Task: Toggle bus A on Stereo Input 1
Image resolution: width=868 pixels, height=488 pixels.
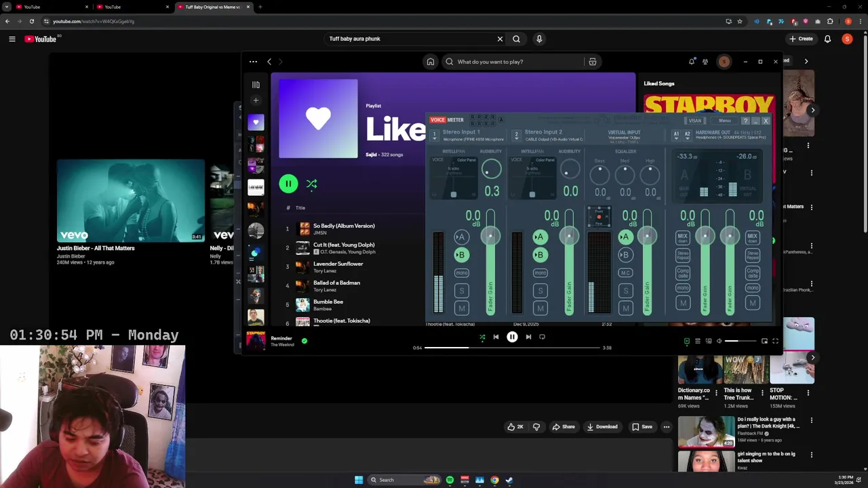Action: tap(461, 237)
